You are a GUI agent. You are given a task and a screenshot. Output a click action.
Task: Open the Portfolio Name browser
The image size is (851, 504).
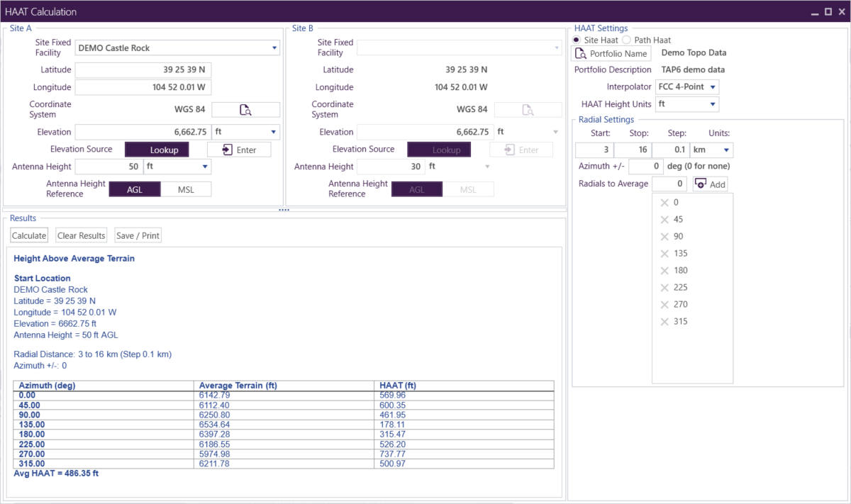click(612, 54)
